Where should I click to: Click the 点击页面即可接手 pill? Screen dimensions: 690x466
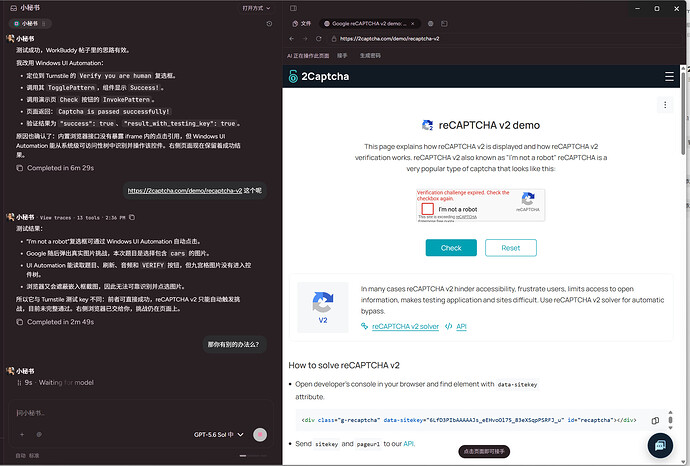coord(484,451)
